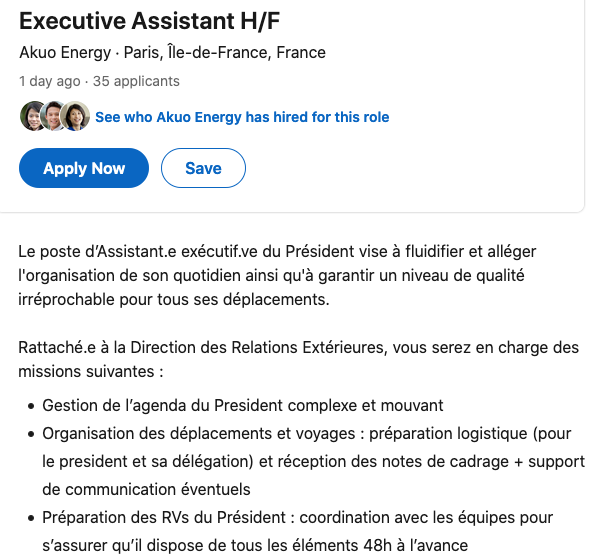Click the line 'irréprochable pour tous ses déplacements.'
This screenshot has width=596, height=554.
(x=174, y=299)
